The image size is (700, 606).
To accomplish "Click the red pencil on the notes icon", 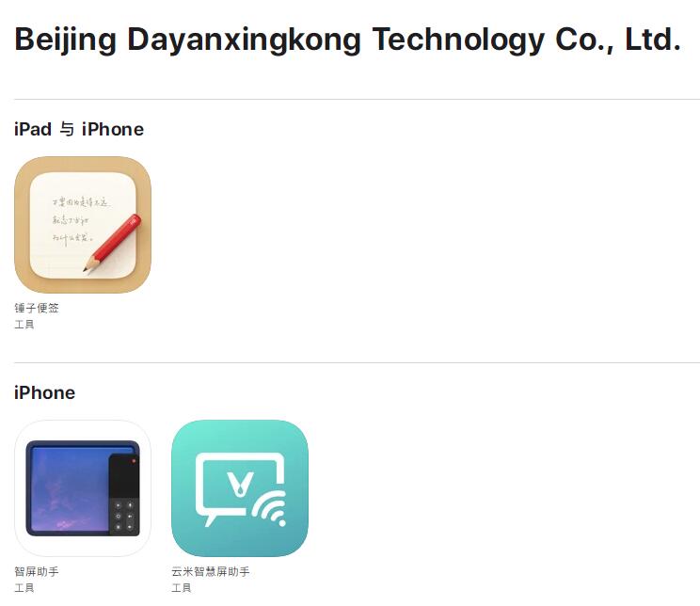I will coord(112,244).
